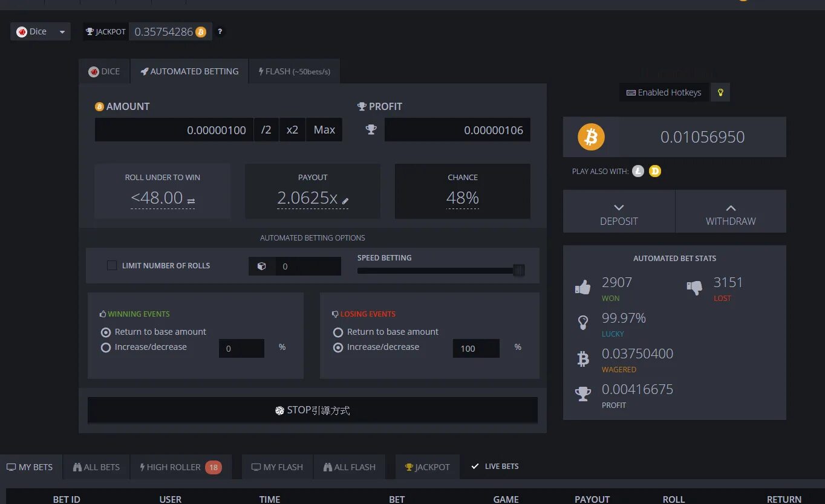Open the Automated Betting tab
The width and height of the screenshot is (825, 504).
189,71
